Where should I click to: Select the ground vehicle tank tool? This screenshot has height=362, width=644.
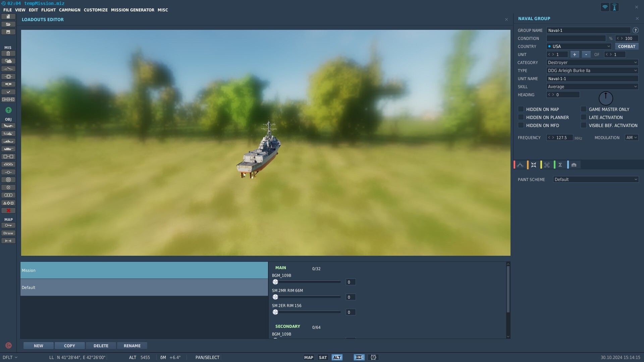click(x=8, y=149)
